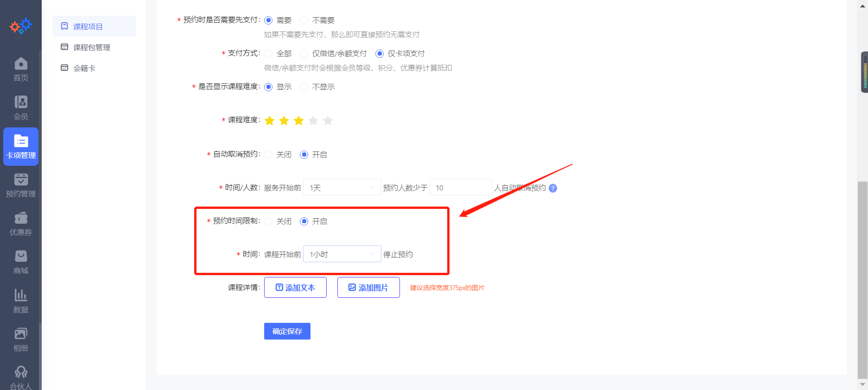Open 会籍卡 menu item
This screenshot has width=868, height=390.
pyautogui.click(x=84, y=68)
